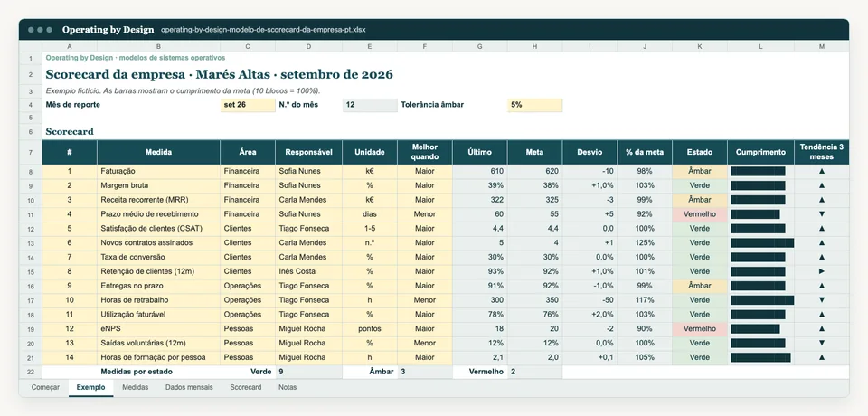Click the Vermelho count cell showing 2
This screenshot has width=868, height=416.
pos(534,372)
